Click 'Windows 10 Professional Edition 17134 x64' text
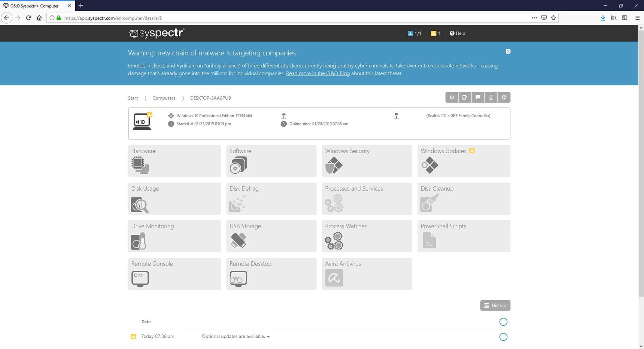The image size is (644, 349). (214, 116)
